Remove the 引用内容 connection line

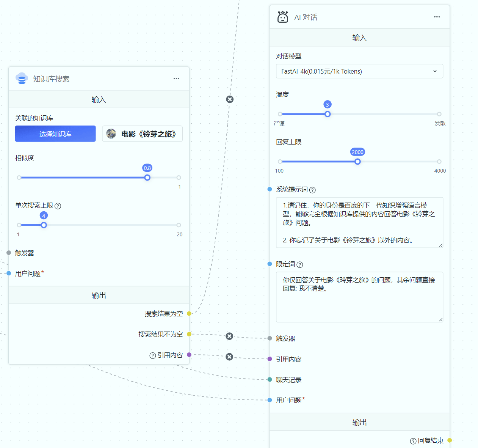pyautogui.click(x=229, y=357)
